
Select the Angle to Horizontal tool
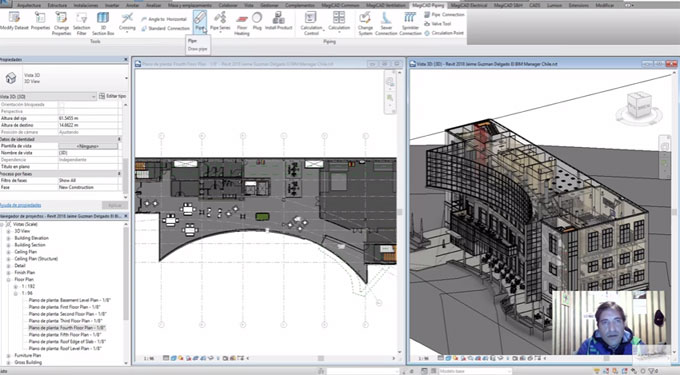pyautogui.click(x=163, y=20)
